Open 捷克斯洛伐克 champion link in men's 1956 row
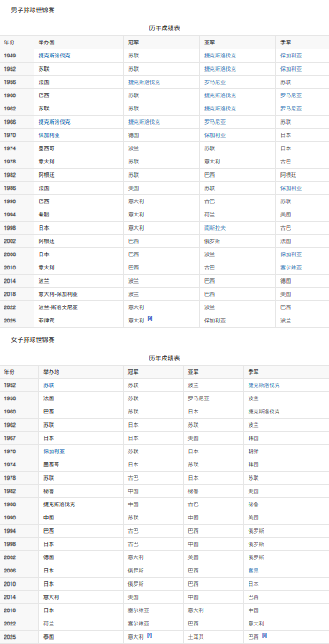The width and height of the screenshot is (329, 644). pos(144,82)
